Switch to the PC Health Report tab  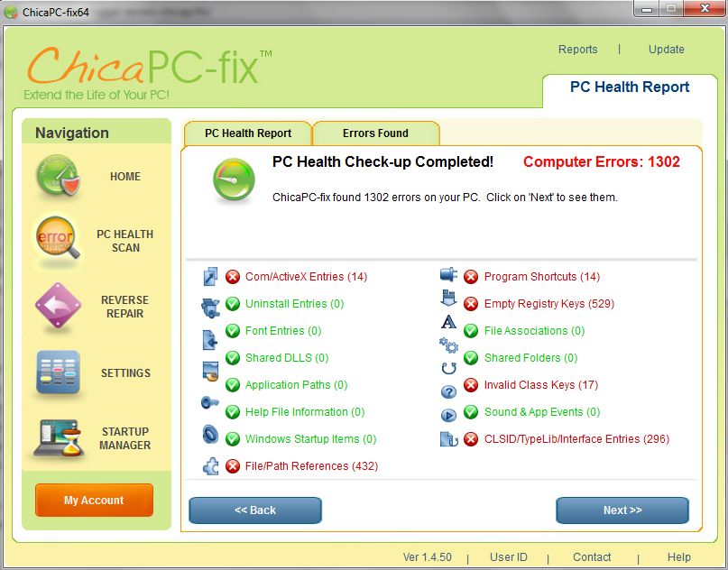click(x=248, y=133)
